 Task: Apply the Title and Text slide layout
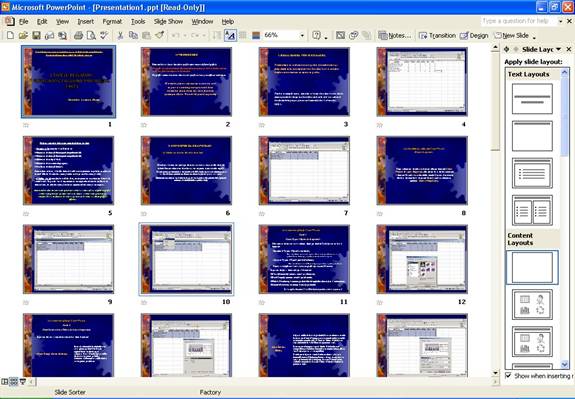[x=532, y=173]
